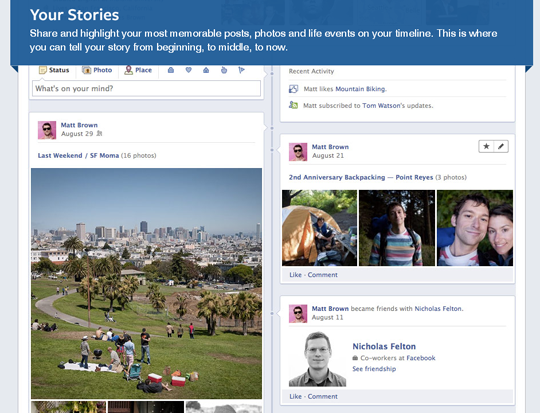Add a Work and Education life event (briefcase icon)
This screenshot has width=540, height=413.
pos(171,70)
